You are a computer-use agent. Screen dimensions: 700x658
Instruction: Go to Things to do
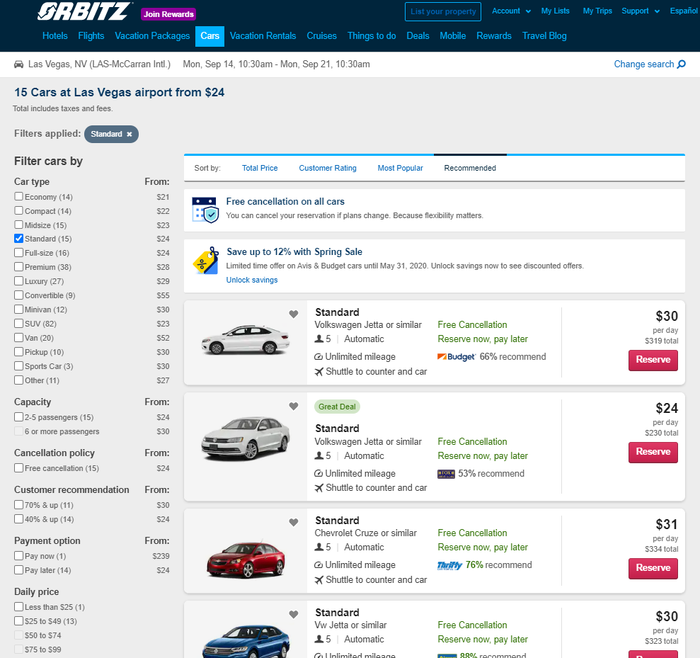(371, 36)
